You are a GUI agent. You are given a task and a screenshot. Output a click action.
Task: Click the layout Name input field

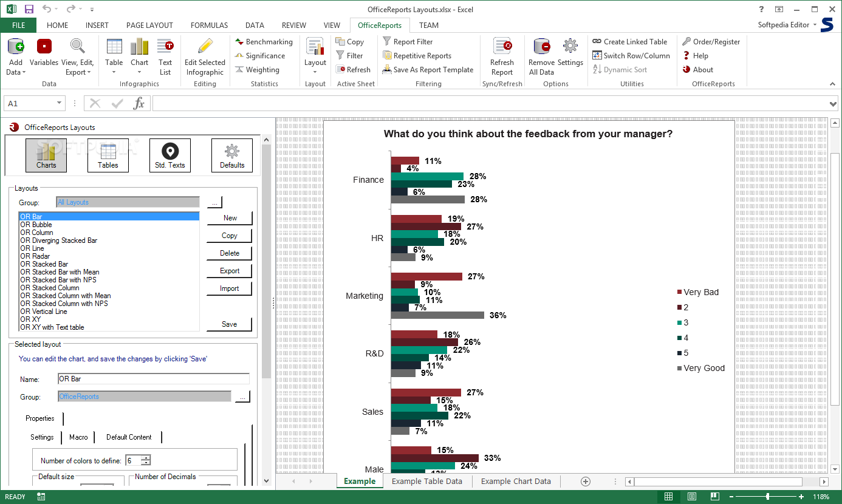[x=153, y=379]
